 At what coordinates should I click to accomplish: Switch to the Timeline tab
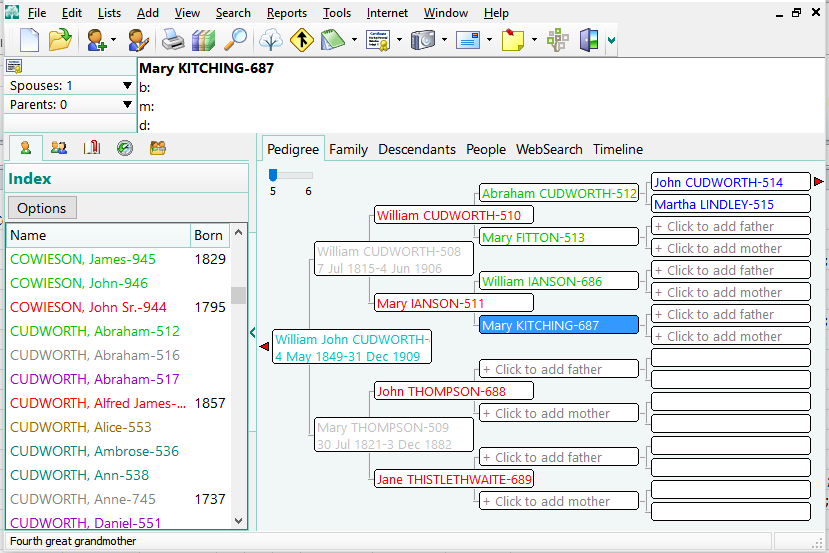[x=618, y=150]
